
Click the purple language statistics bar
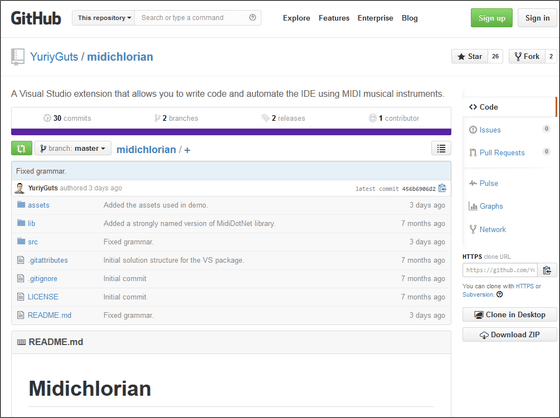pos(231,132)
